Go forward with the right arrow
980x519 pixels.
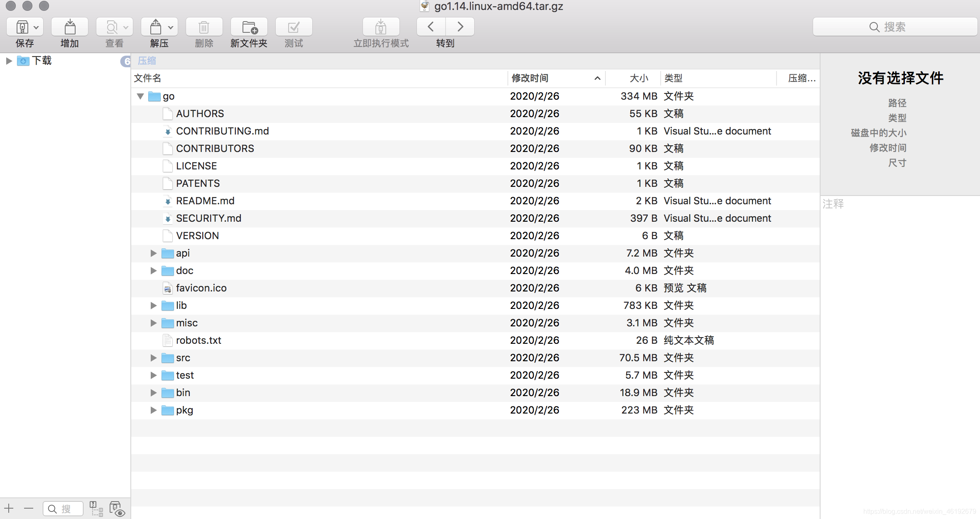pos(460,27)
